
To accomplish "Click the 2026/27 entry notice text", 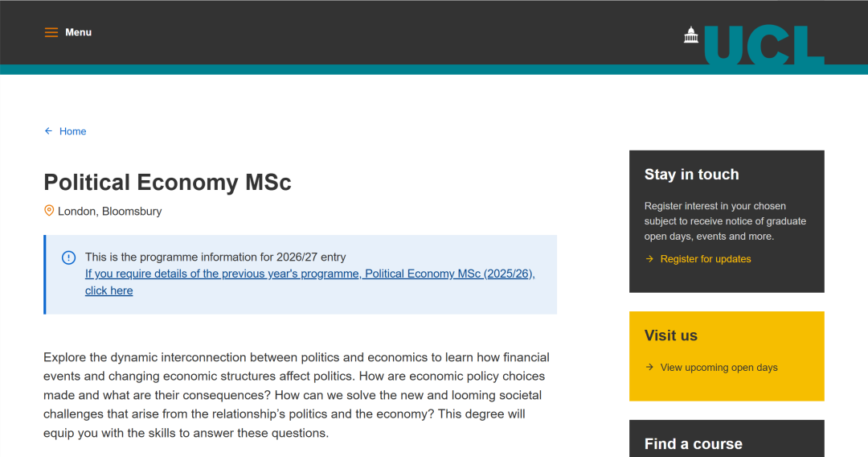I will pyautogui.click(x=215, y=257).
